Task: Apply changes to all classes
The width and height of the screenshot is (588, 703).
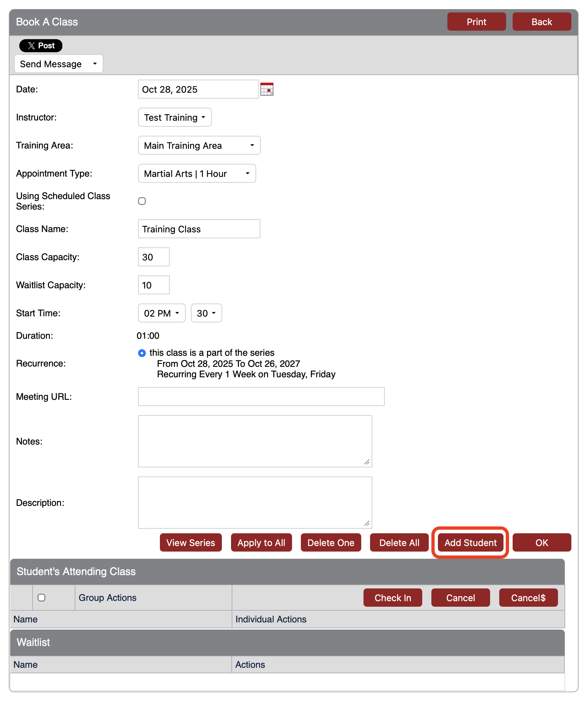Action: pos(261,542)
